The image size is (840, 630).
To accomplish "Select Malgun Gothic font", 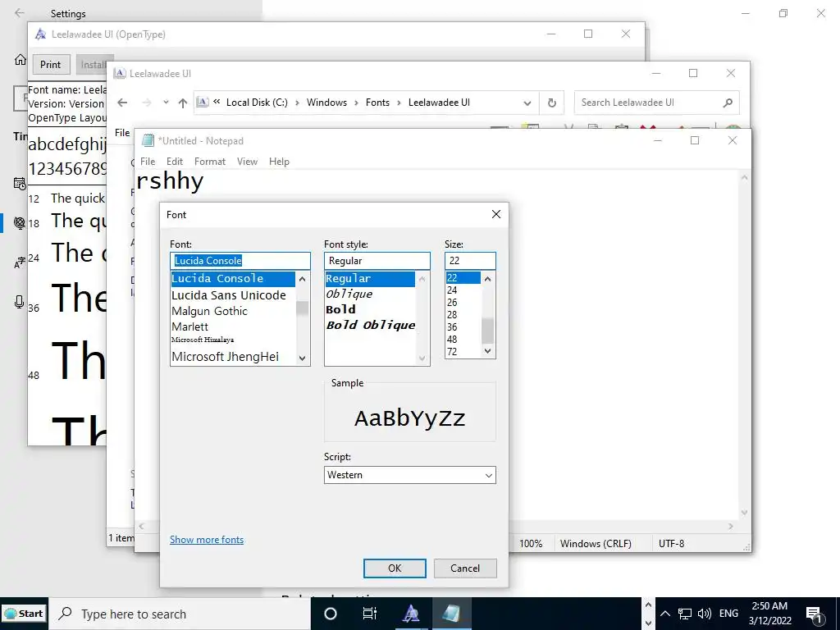I will tap(209, 311).
